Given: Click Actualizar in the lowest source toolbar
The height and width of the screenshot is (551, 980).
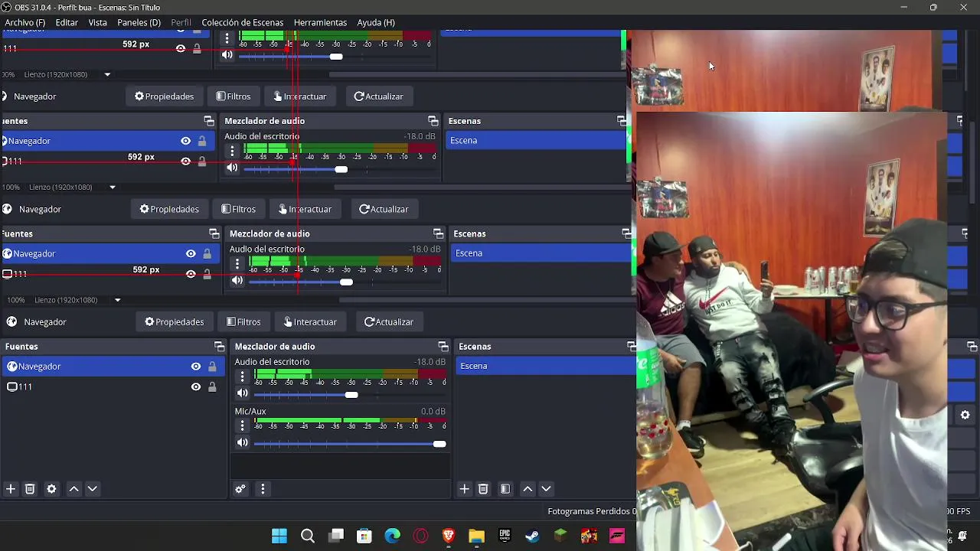Looking at the screenshot, I should coord(389,322).
